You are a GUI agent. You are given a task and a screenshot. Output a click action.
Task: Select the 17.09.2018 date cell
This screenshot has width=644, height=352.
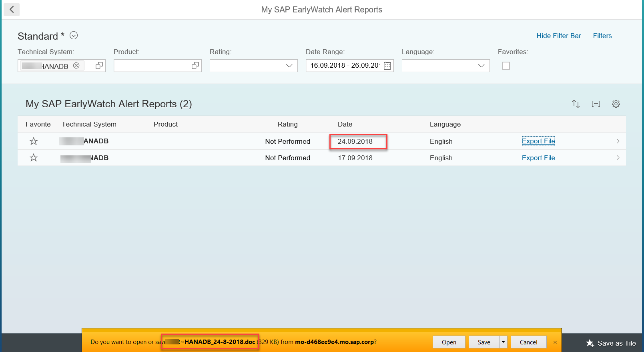[355, 158]
